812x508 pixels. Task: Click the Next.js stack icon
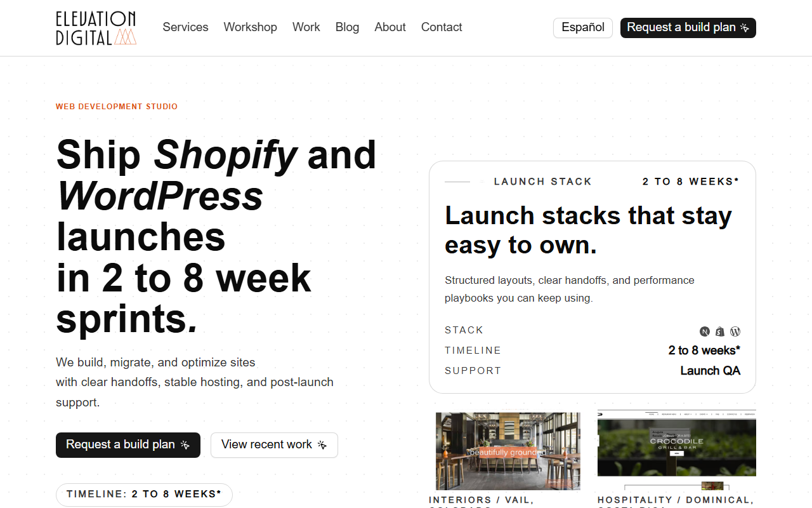pos(705,331)
